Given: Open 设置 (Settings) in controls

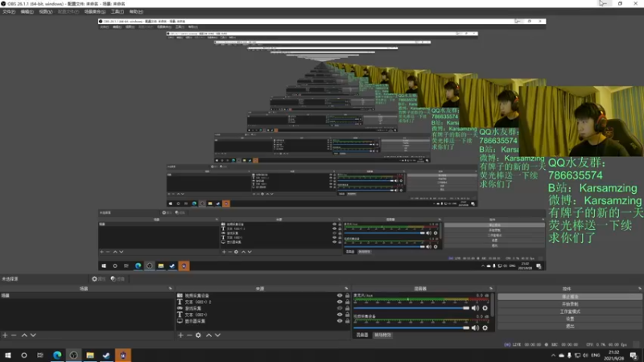Looking at the screenshot, I should click(x=570, y=319).
